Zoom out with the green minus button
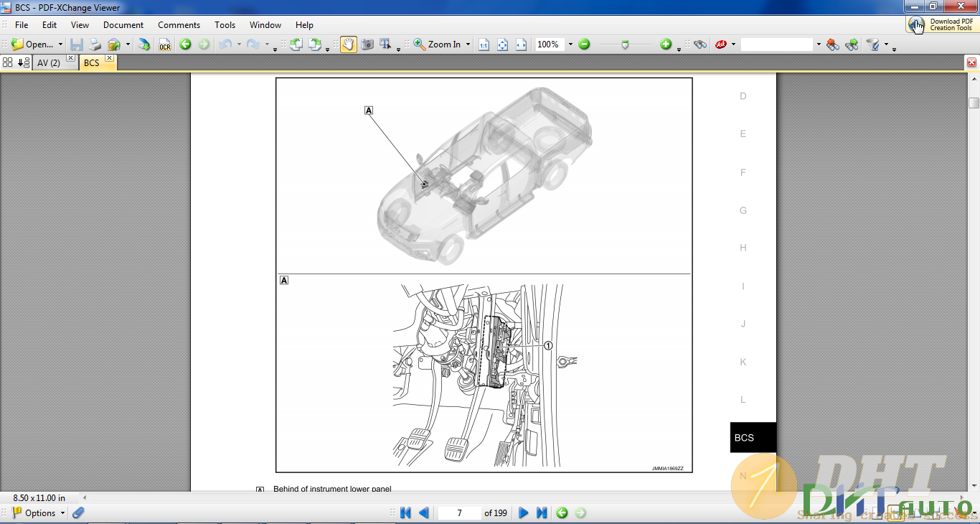Viewport: 980px width, 524px height. coord(584,45)
